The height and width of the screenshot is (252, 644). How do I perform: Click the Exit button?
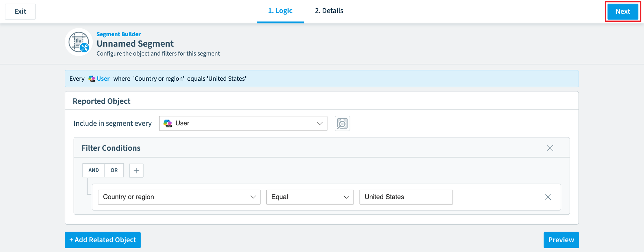point(20,12)
